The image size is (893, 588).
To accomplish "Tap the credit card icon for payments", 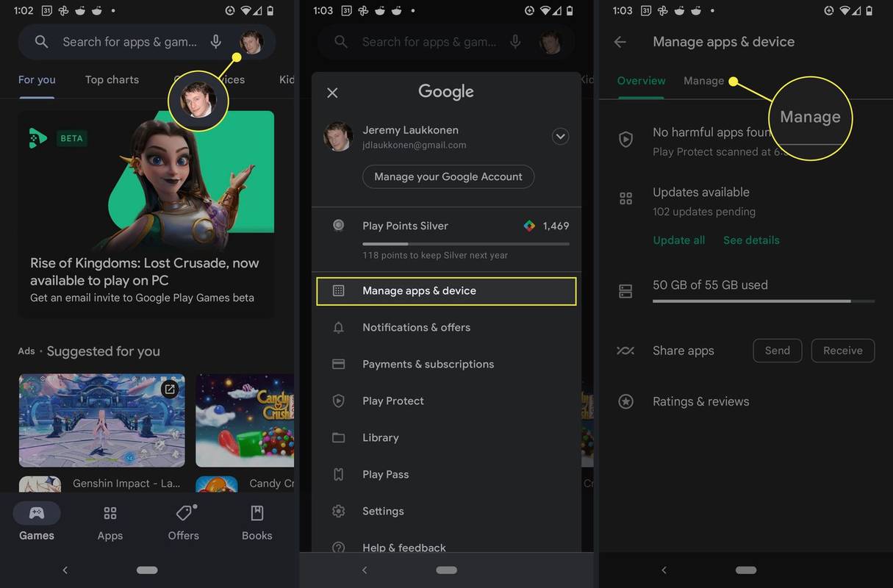I will tap(338, 365).
